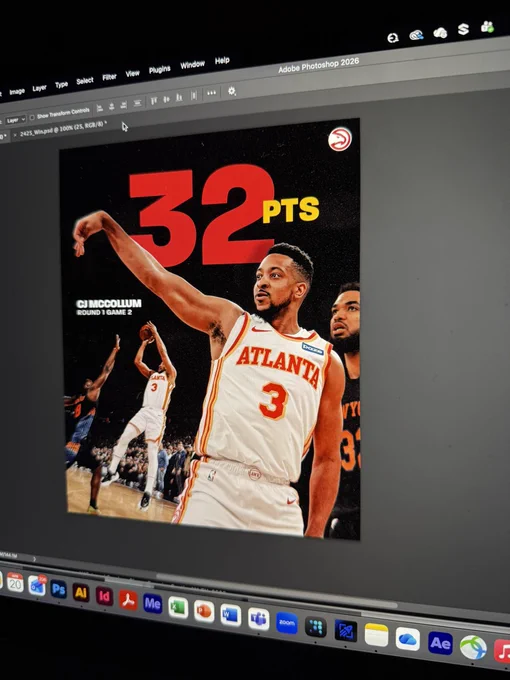Click Align vertical centers in options bar
Screen dimensions: 510x680
(166, 99)
